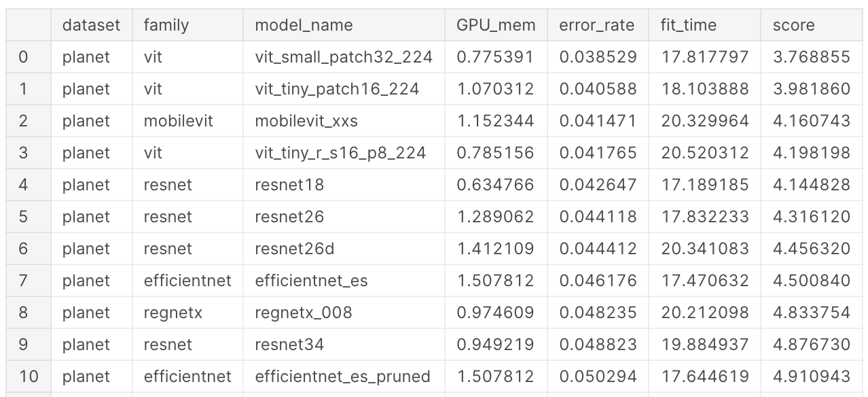Click the error_rate value 0.040588

[598, 89]
